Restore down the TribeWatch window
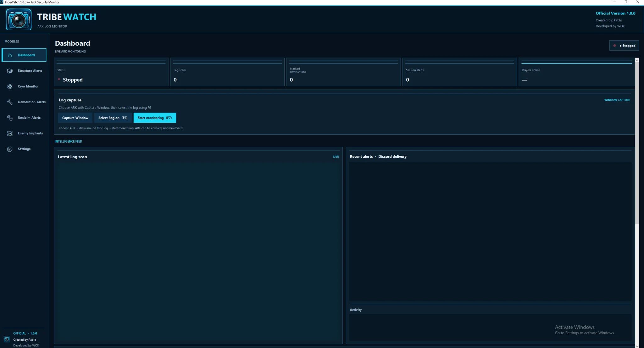The image size is (644, 348). point(626,2)
